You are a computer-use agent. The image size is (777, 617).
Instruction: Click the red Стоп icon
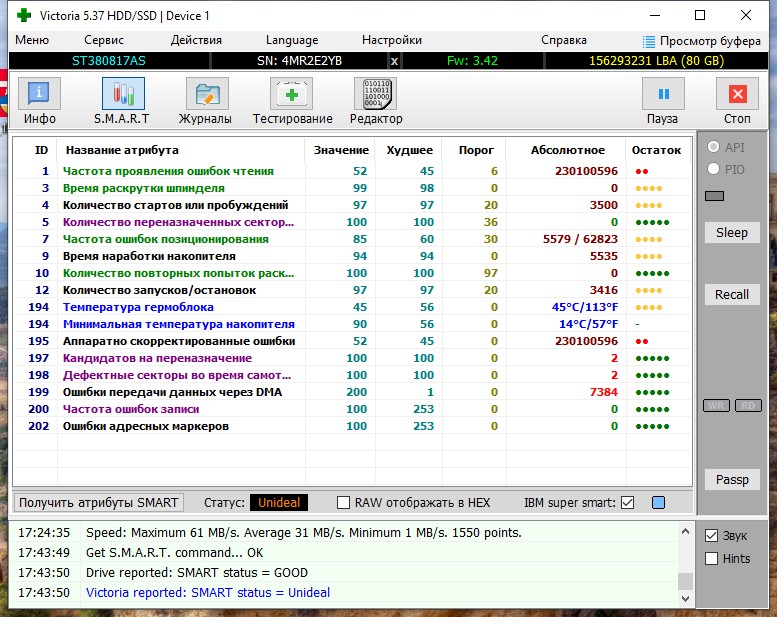737,94
